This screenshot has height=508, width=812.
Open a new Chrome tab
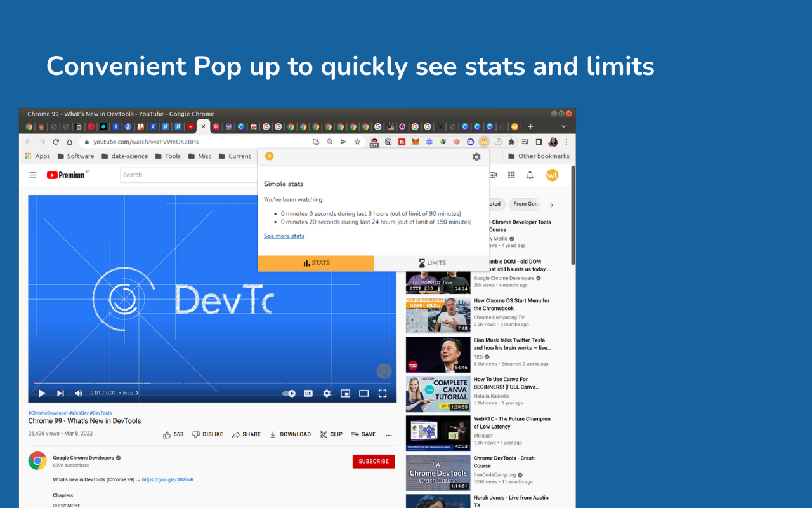tap(530, 126)
